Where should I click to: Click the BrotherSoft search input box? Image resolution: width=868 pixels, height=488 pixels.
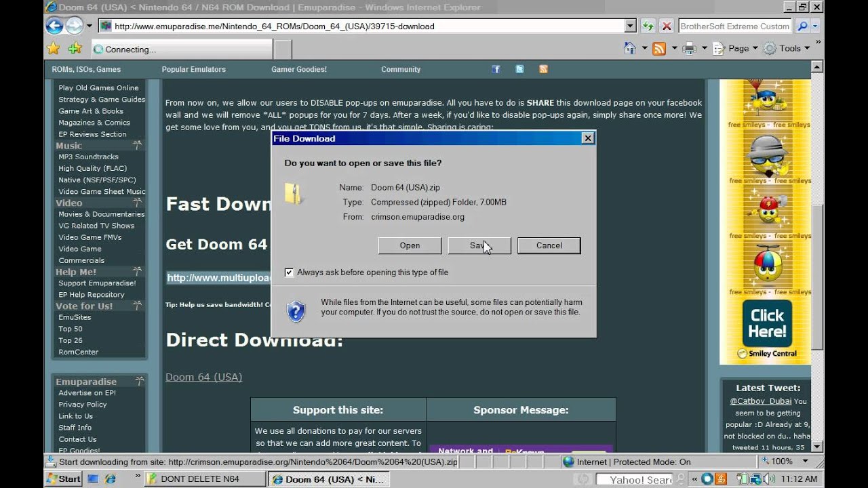(735, 26)
